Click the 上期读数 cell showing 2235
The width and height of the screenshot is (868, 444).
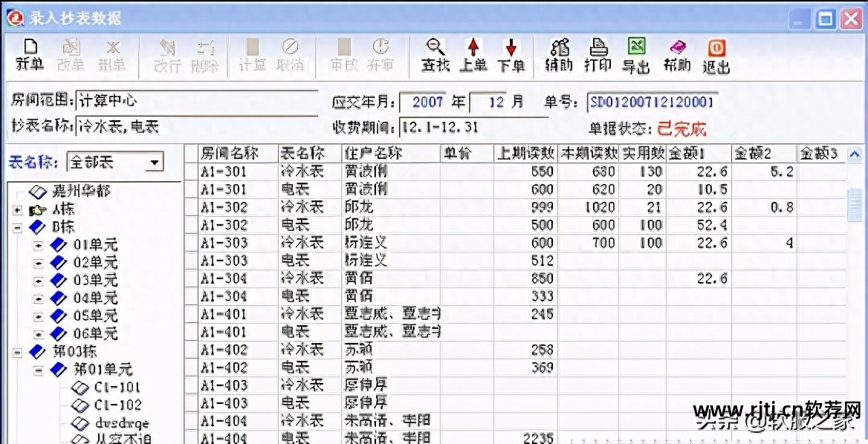click(526, 437)
